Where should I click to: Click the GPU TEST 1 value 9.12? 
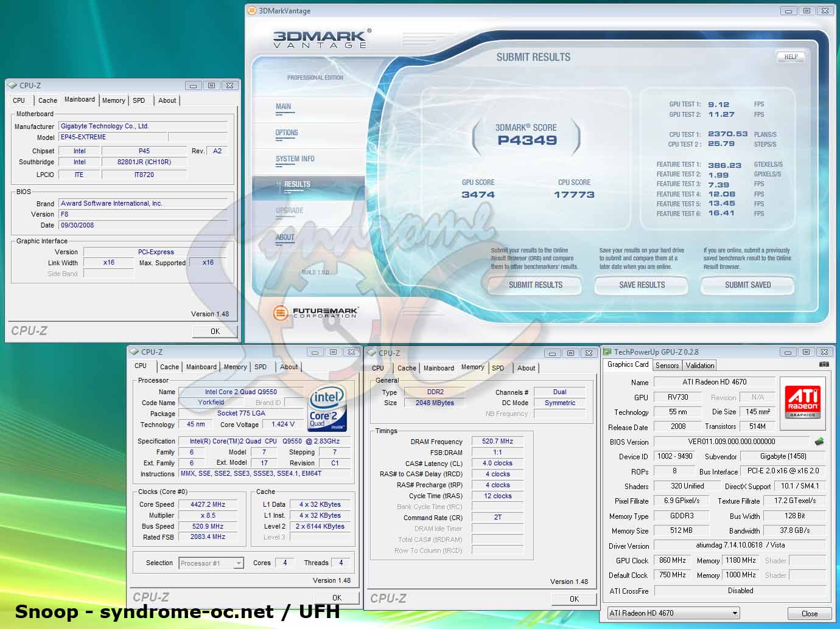tap(718, 105)
